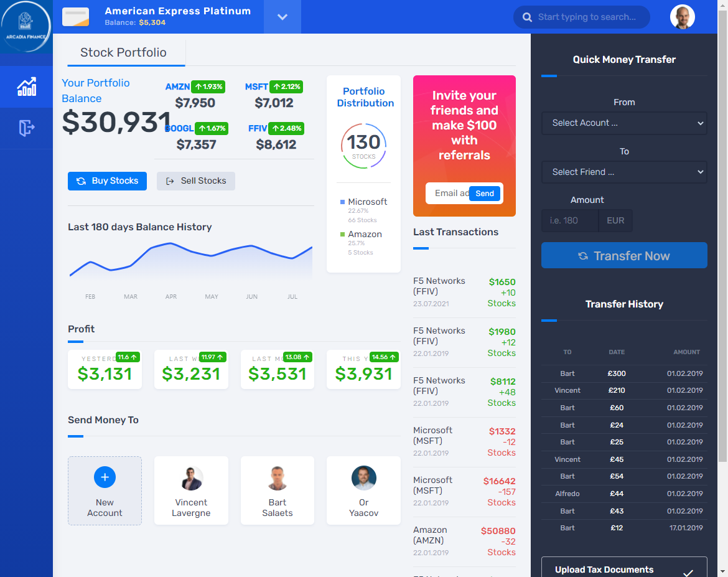Open the Select Friend dropdown
Image resolution: width=728 pixels, height=577 pixels.
(624, 172)
